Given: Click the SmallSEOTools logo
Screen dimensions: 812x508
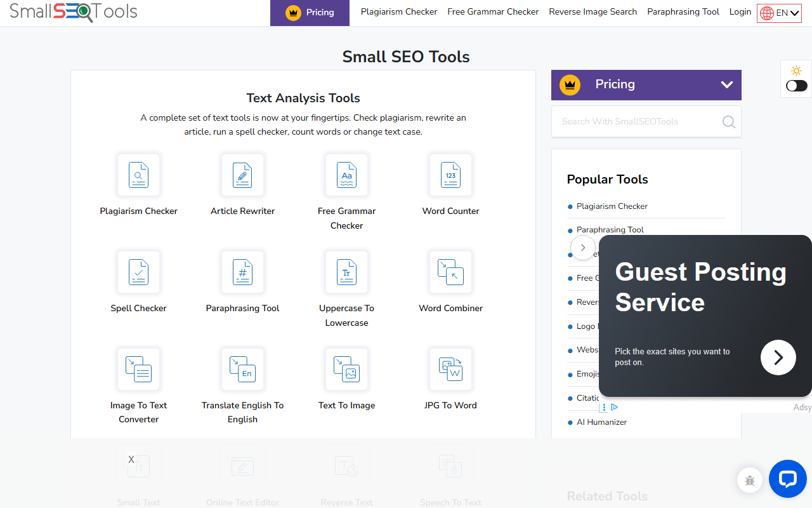Looking at the screenshot, I should [73, 11].
